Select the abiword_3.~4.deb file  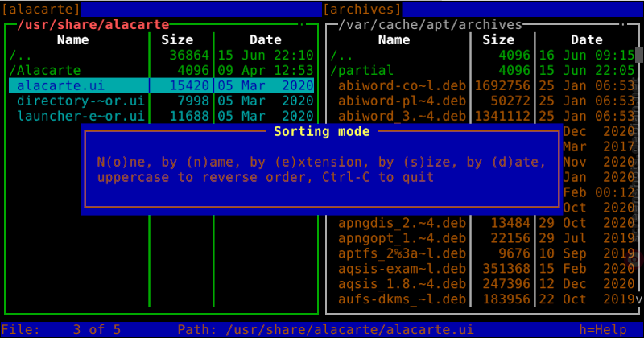pos(402,116)
